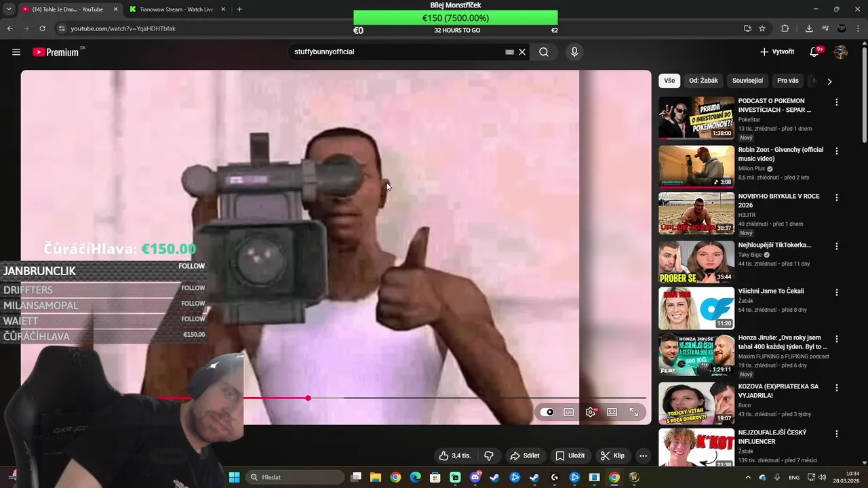Image resolution: width=868 pixels, height=488 pixels.
Task: Select the Související filter chip
Action: (x=747, y=81)
